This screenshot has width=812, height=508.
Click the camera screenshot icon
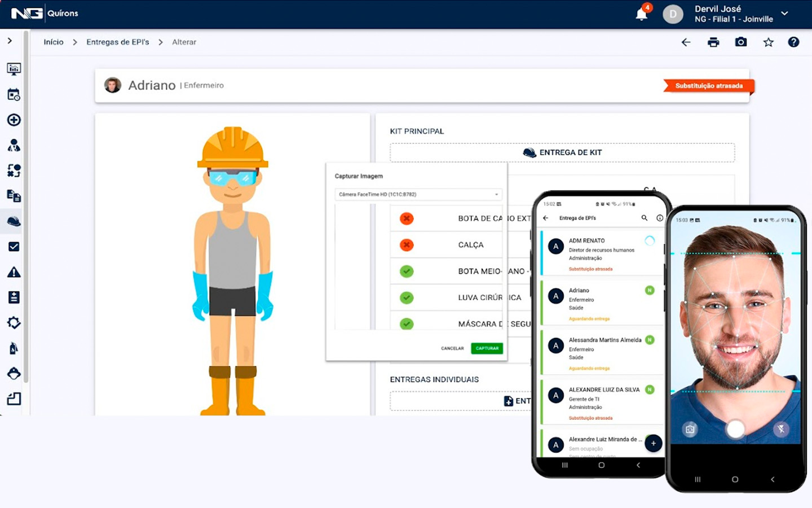point(741,42)
